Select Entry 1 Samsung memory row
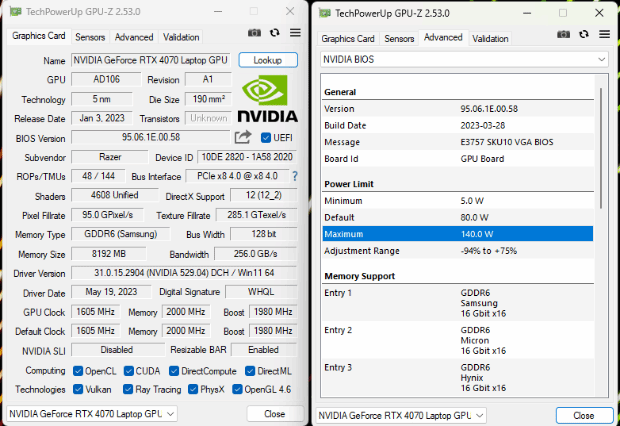Image resolution: width=620 pixels, height=426 pixels. [x=458, y=303]
